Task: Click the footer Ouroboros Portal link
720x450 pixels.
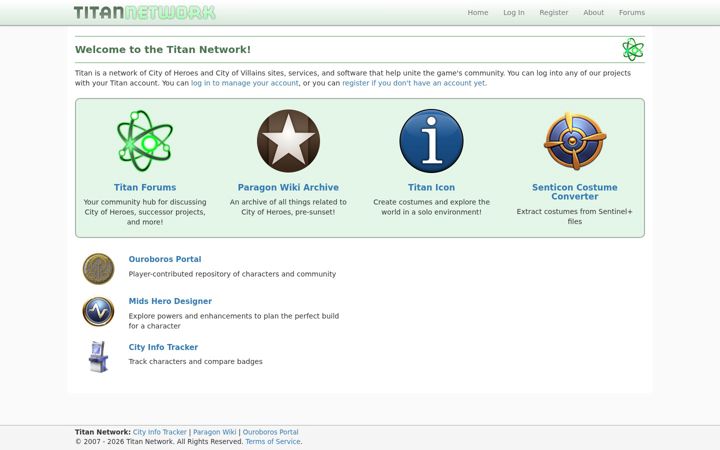Action: pyautogui.click(x=270, y=432)
